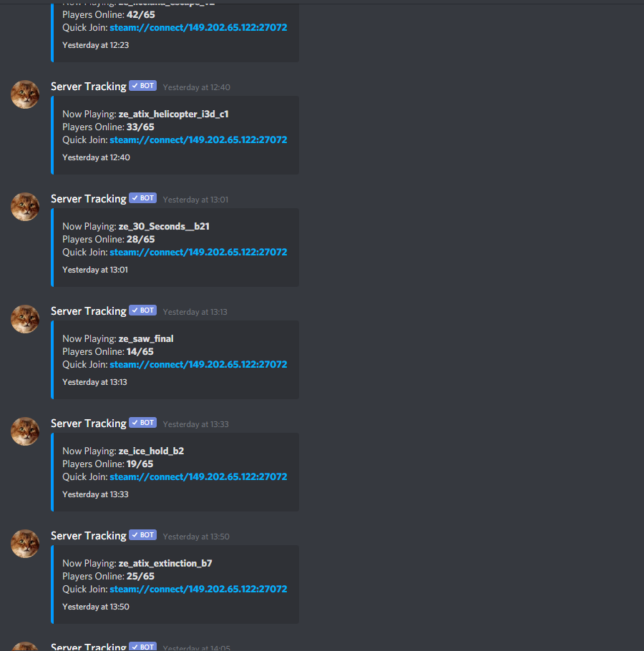This screenshot has height=651, width=644.
Task: Click the cat avatar beside the 13:33 message
Action: click(x=25, y=431)
